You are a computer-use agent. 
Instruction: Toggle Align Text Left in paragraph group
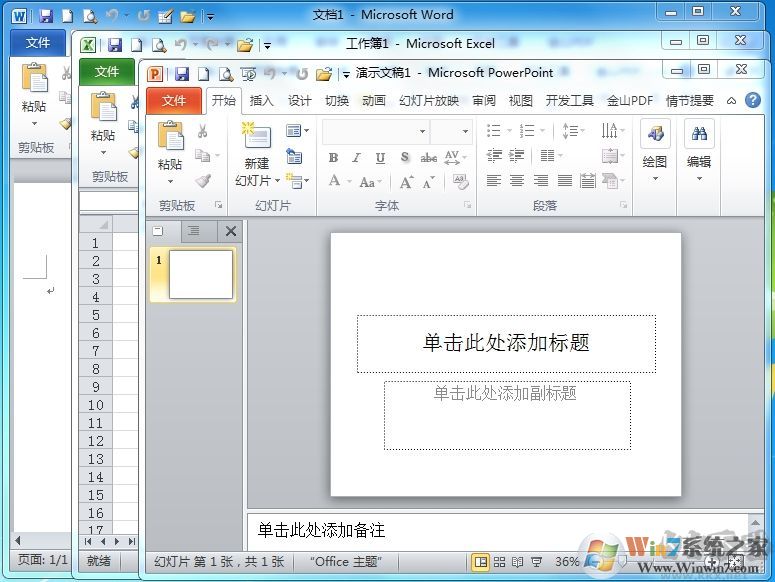pos(494,181)
